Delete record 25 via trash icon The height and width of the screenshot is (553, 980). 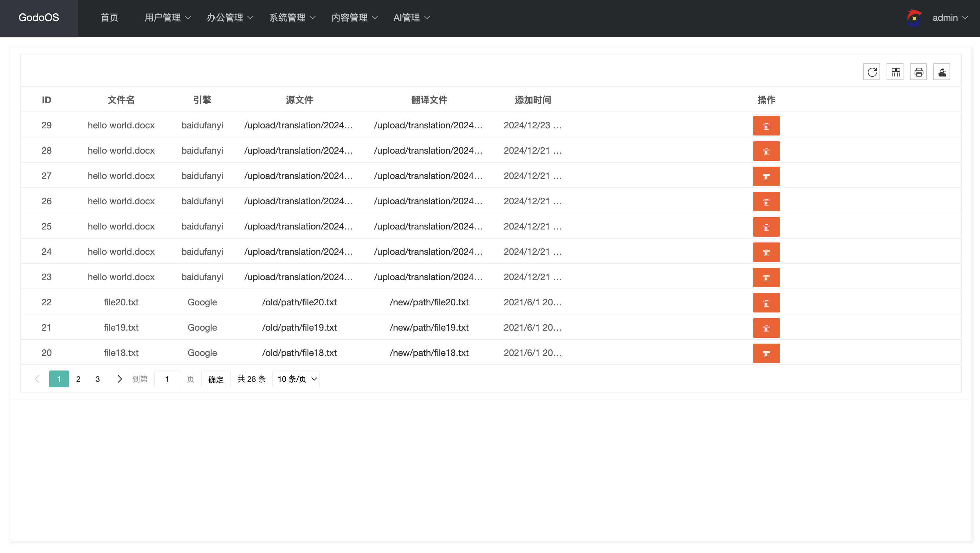point(766,227)
